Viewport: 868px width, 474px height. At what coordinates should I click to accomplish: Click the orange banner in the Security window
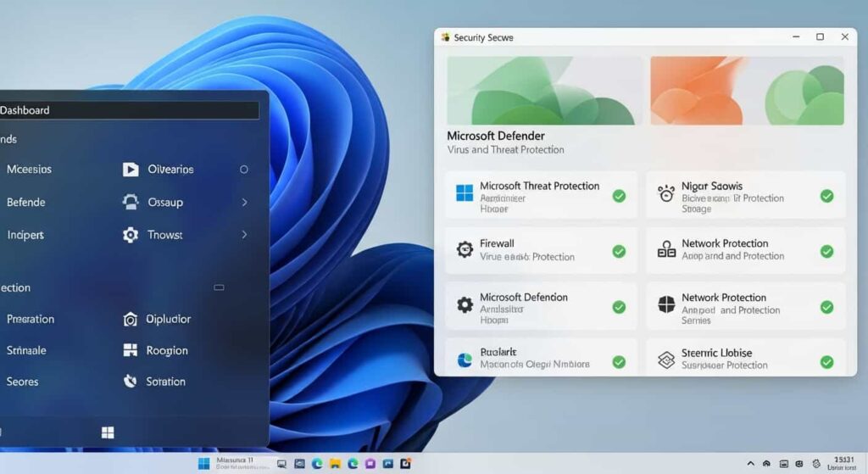click(748, 90)
